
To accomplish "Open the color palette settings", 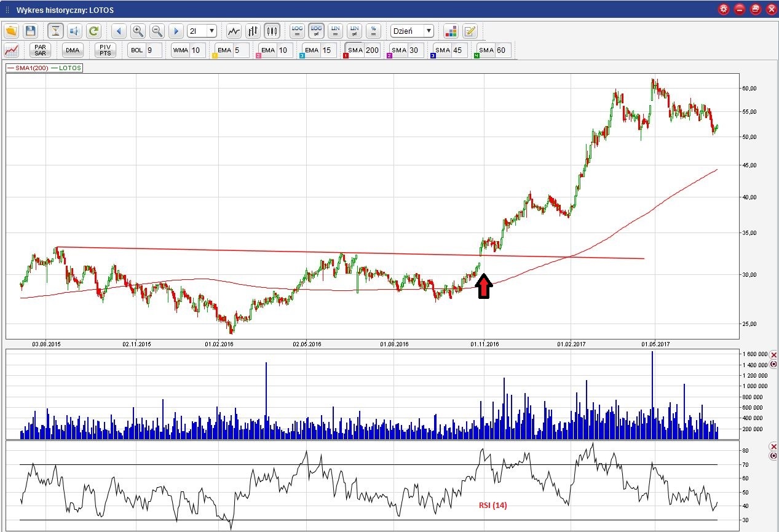I will coord(451,31).
